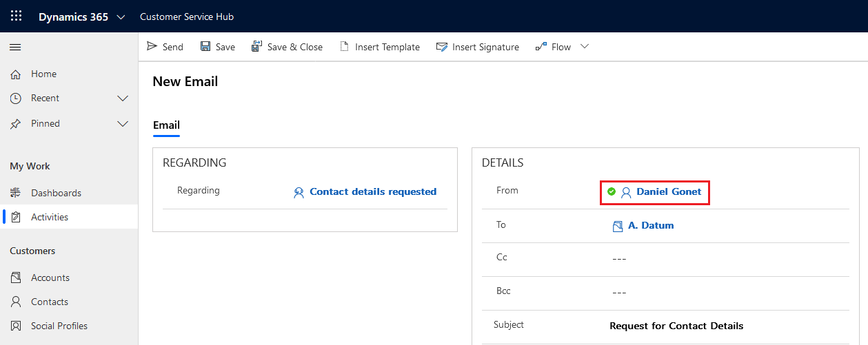Click the Pinned pushpin icon
The width and height of the screenshot is (868, 345).
(x=15, y=124)
